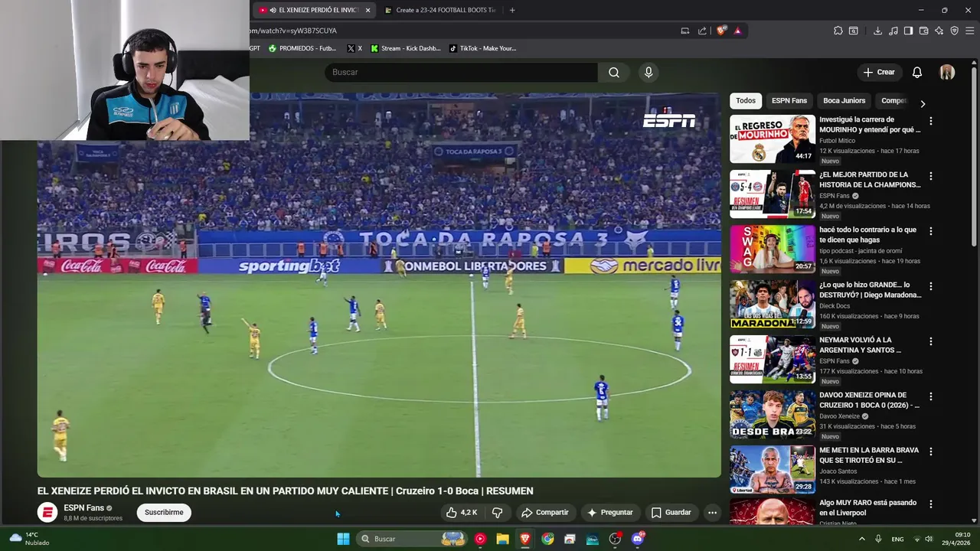Click the Suscribirme subscribe button
The width and height of the screenshot is (980, 551).
click(x=164, y=513)
